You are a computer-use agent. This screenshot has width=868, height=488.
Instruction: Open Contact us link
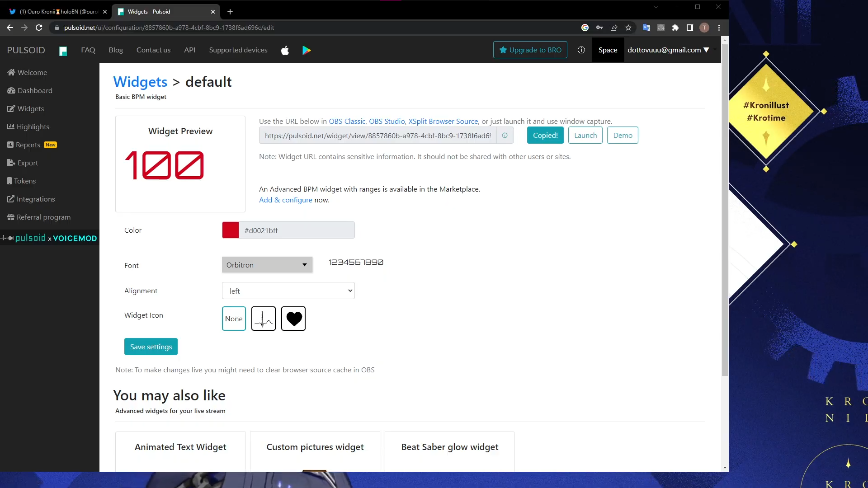153,50
